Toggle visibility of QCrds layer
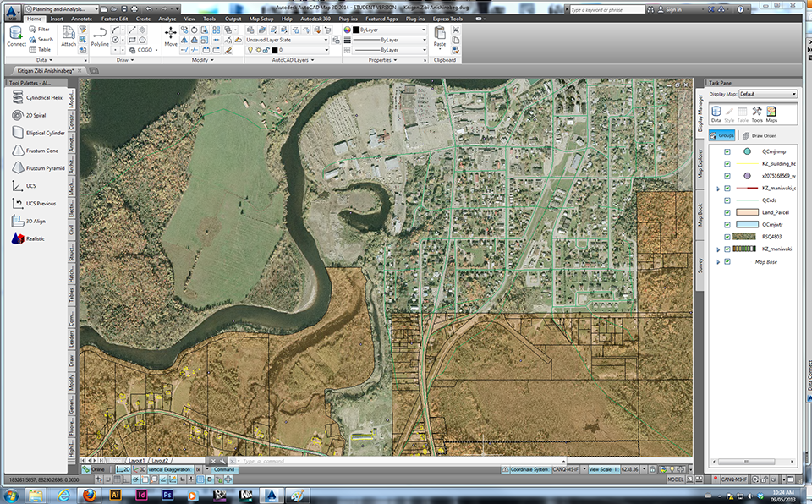The height and width of the screenshot is (504, 812). click(727, 200)
